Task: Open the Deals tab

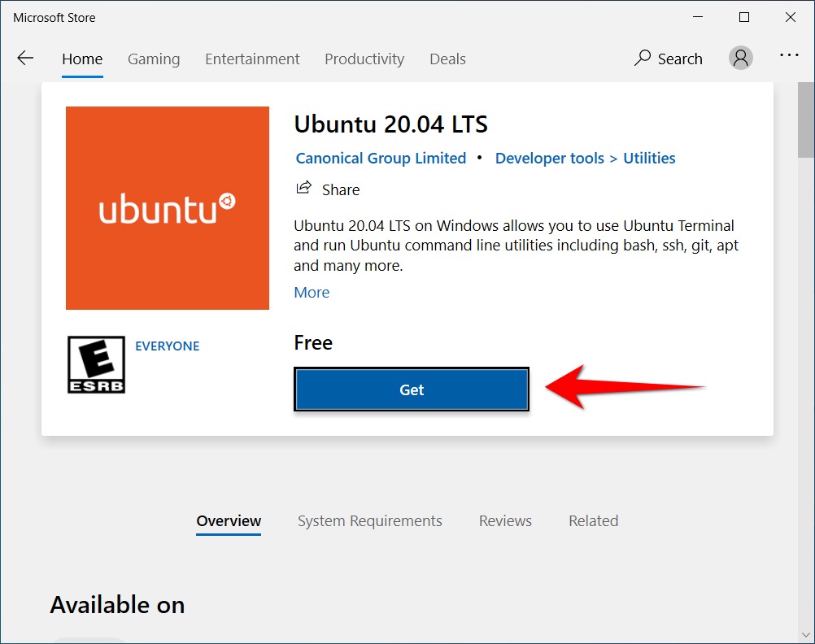Action: pyautogui.click(x=447, y=59)
